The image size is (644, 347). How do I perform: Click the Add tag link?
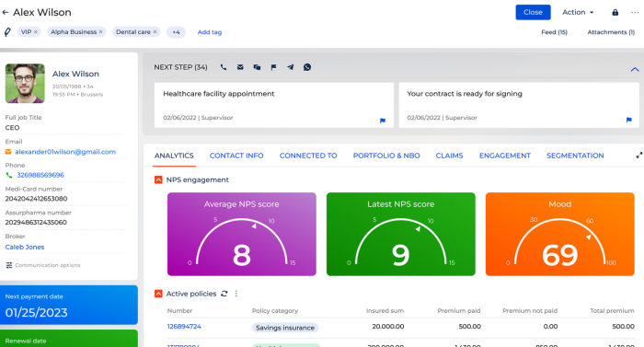pyautogui.click(x=210, y=32)
